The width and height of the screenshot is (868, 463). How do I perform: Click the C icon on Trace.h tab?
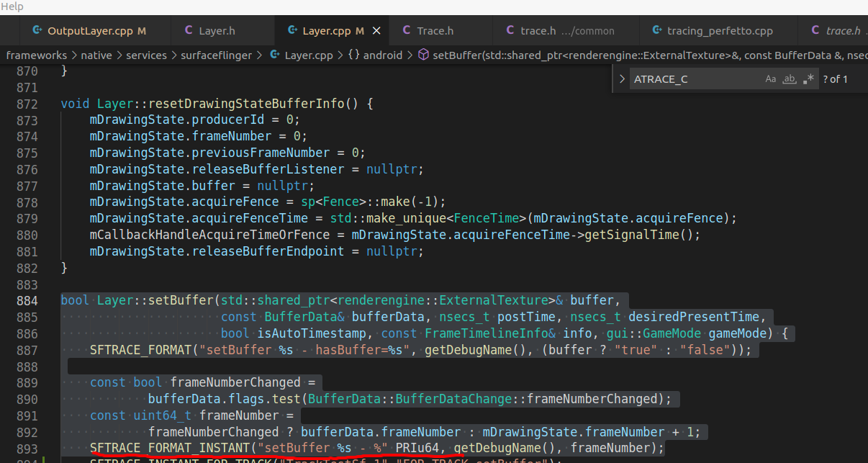point(406,31)
